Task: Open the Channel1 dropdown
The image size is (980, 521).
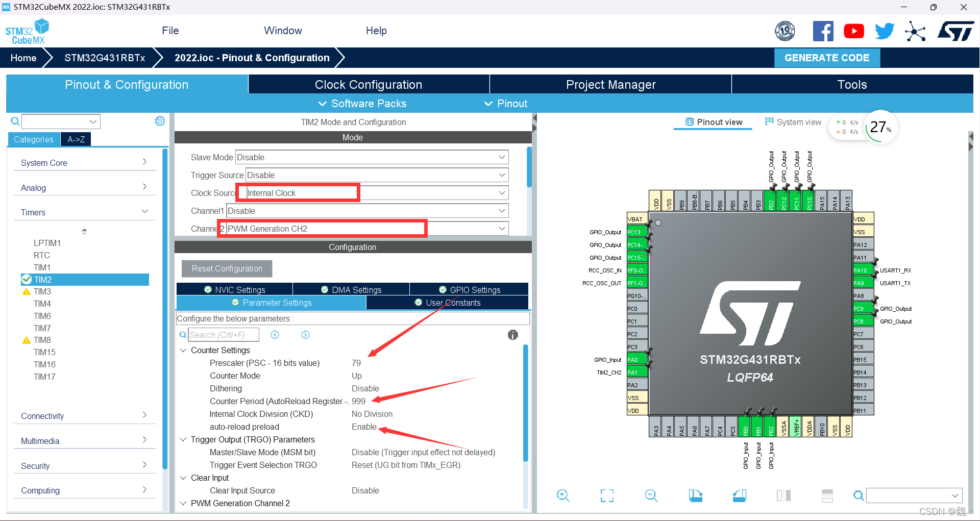Action: tap(367, 211)
